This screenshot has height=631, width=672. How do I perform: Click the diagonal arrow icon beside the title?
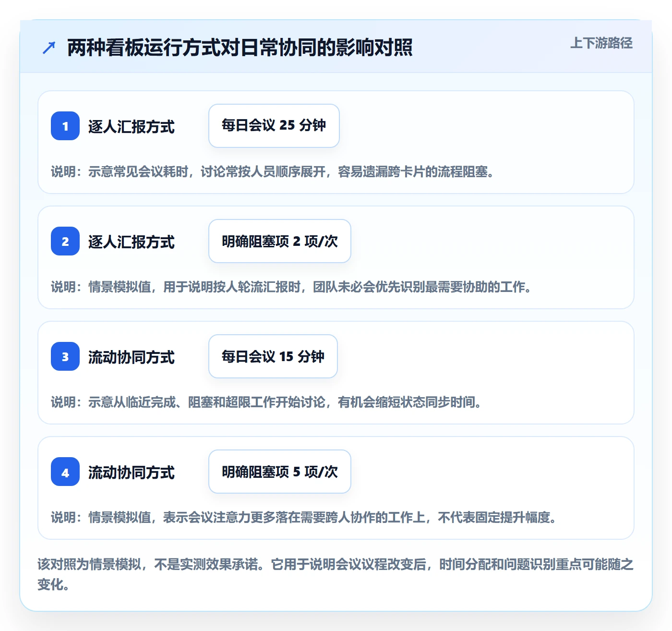(49, 48)
